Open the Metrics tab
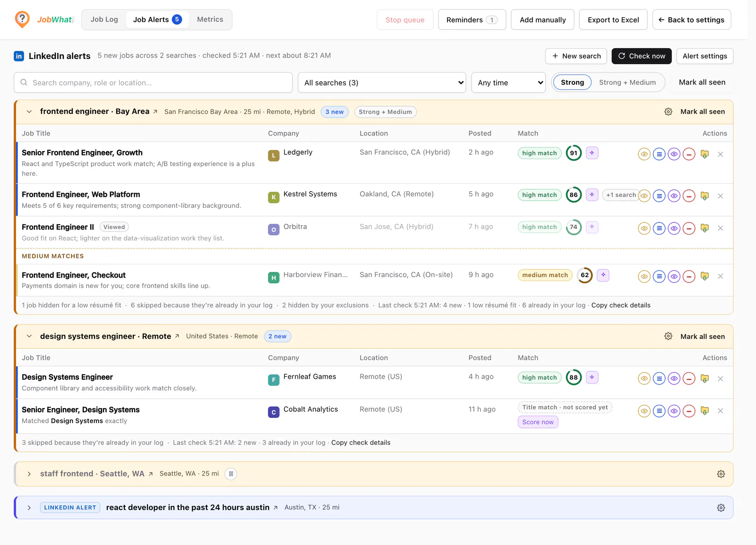 click(210, 20)
